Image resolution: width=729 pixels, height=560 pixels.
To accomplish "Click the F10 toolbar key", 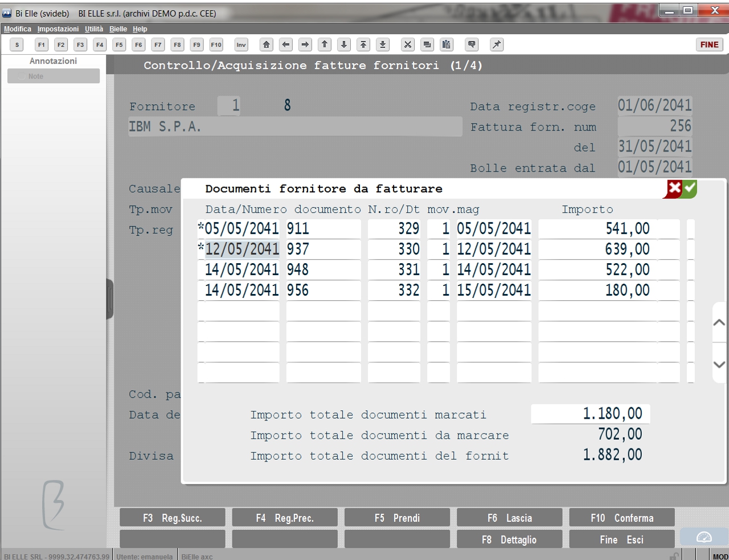I will tap(216, 44).
